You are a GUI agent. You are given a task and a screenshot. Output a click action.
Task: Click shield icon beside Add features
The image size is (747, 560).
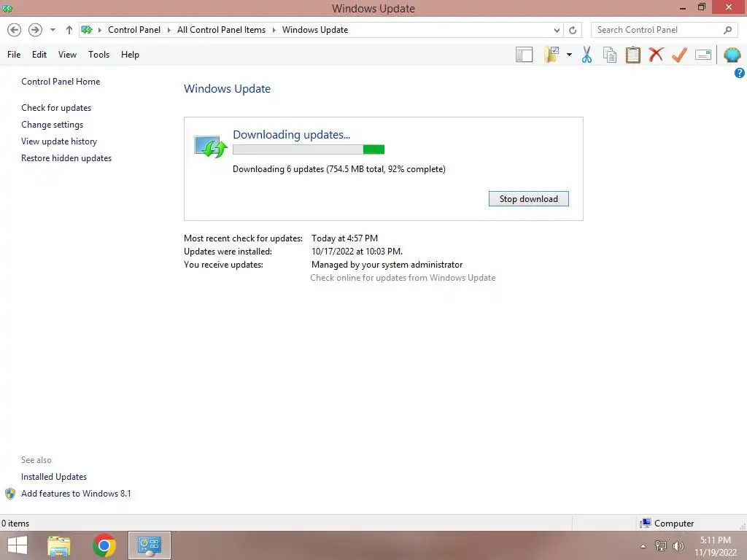[10, 494]
